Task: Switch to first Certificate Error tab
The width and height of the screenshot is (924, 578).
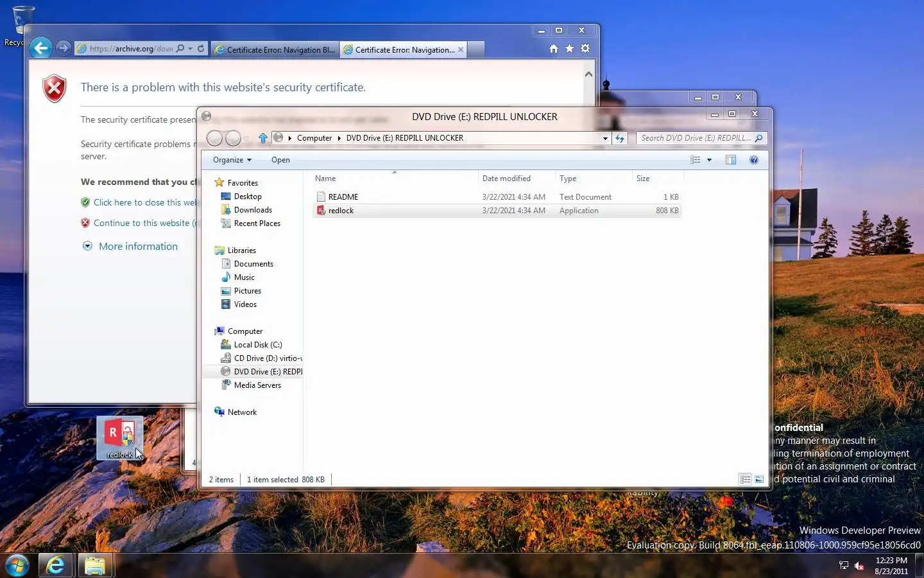Action: tap(275, 49)
